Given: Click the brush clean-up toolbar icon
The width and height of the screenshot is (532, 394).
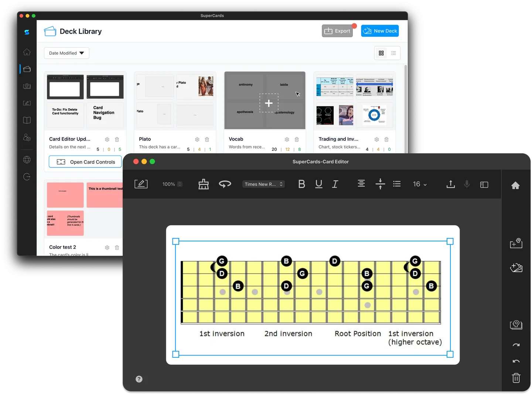Looking at the screenshot, I should pos(203,184).
